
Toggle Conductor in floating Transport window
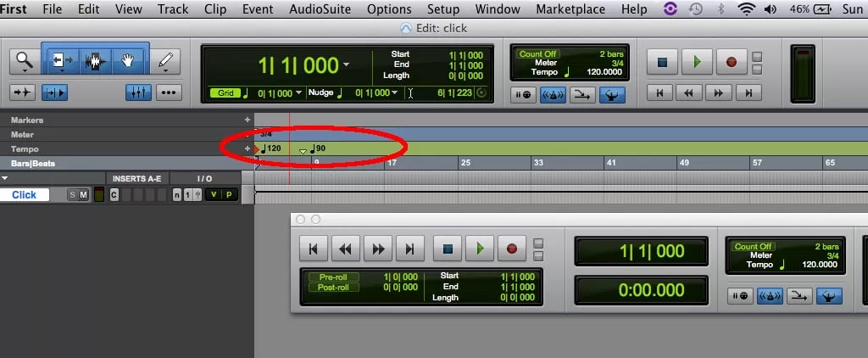point(829,296)
